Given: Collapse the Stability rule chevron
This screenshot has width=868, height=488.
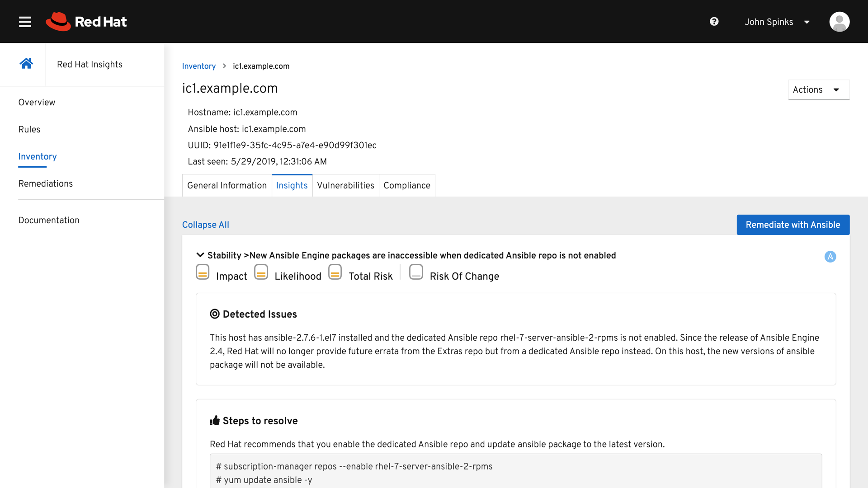Looking at the screenshot, I should pos(200,255).
